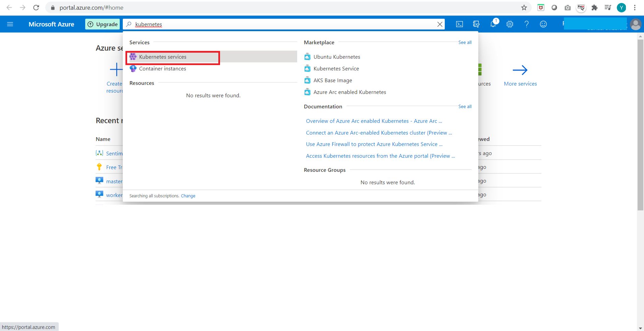The height and width of the screenshot is (331, 644).
Task: Click browser forward button
Action: (22, 7)
